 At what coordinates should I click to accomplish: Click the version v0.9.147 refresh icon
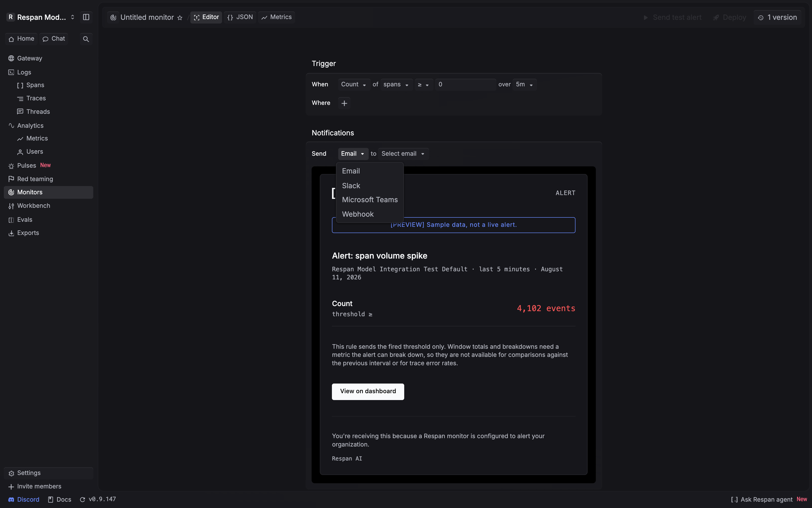82,500
